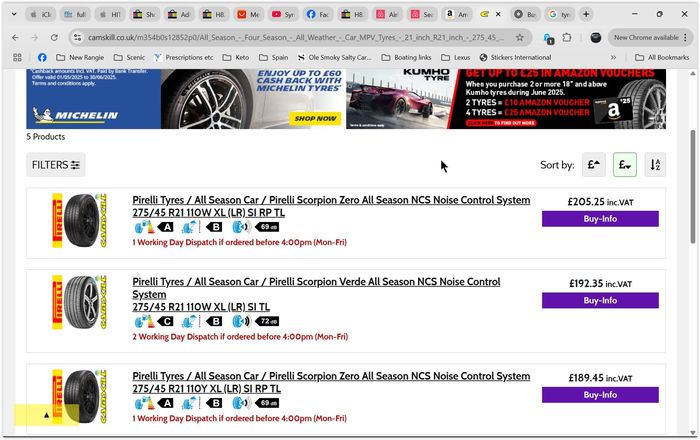
Task: Open the Keto bookmark folder
Action: coord(236,57)
